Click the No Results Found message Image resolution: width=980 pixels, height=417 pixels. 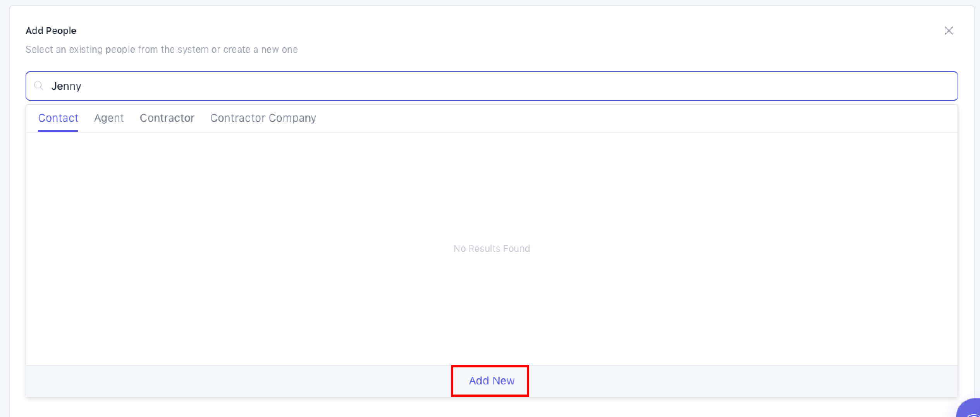(491, 248)
